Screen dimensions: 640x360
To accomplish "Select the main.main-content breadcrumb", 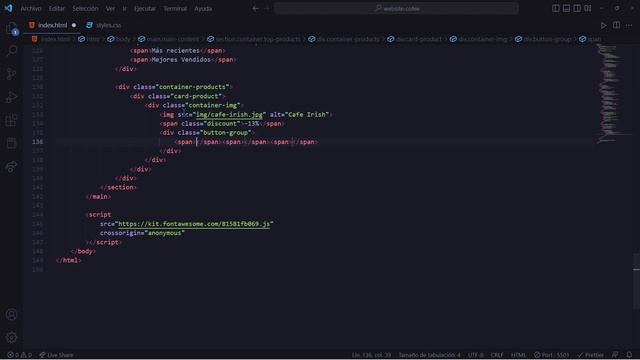I will click(168, 39).
